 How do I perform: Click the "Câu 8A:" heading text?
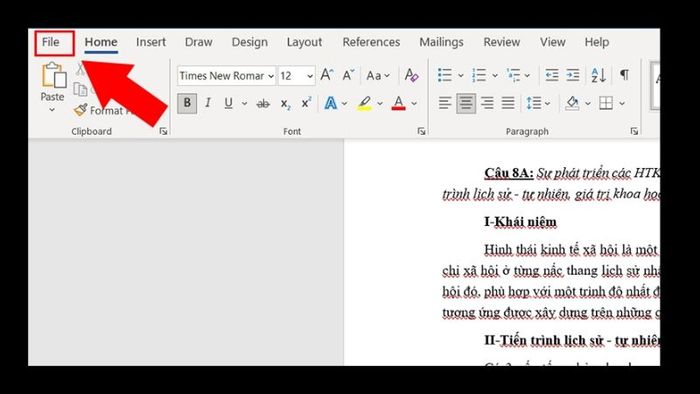click(509, 173)
